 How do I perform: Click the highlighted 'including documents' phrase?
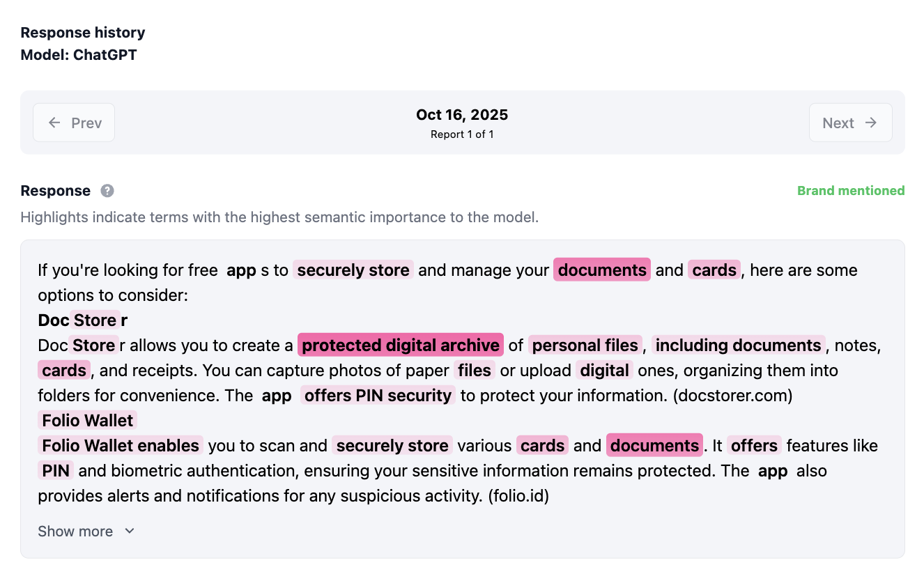[x=739, y=345]
